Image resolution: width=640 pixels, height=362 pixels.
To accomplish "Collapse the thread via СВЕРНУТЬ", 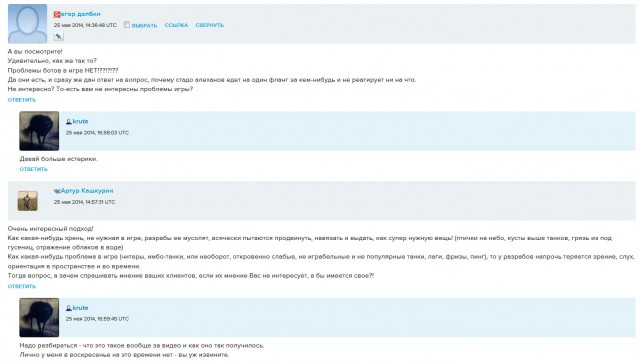I will [209, 25].
